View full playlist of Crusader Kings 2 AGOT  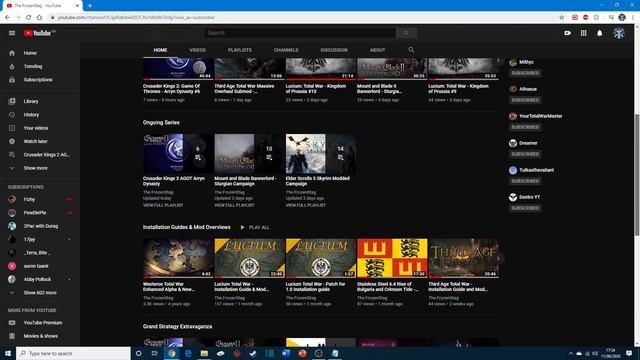[x=163, y=205]
